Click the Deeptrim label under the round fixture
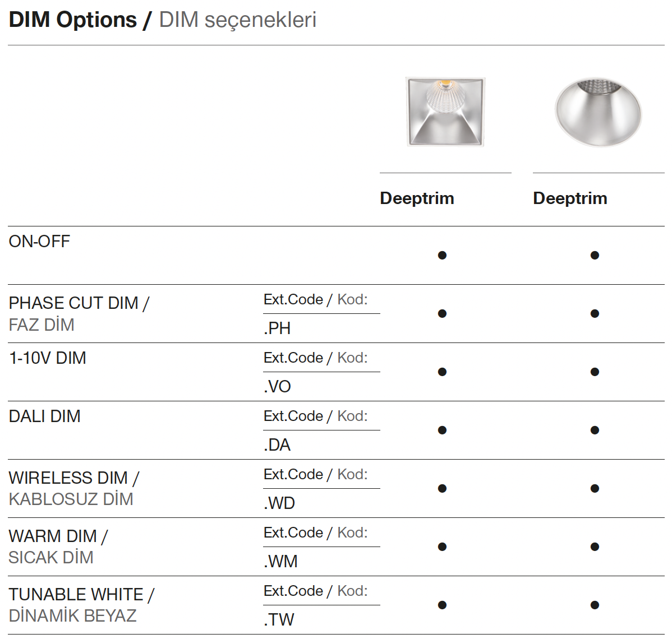 tap(570, 198)
